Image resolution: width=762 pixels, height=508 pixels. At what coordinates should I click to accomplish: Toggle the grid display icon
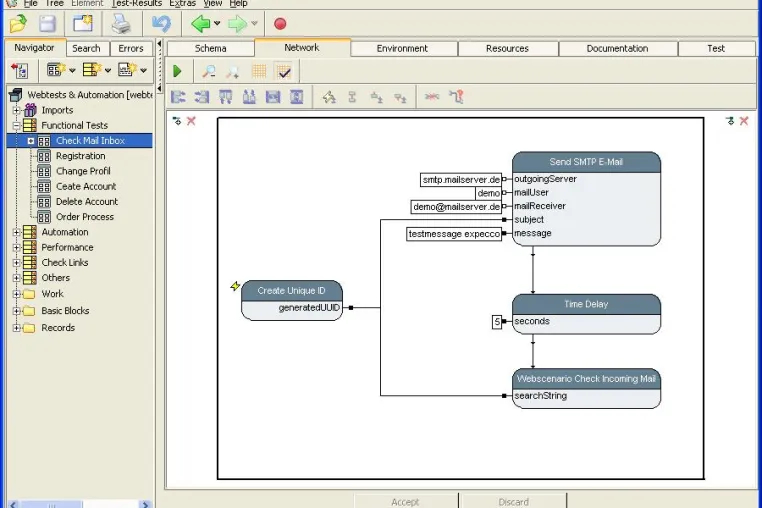pos(259,71)
